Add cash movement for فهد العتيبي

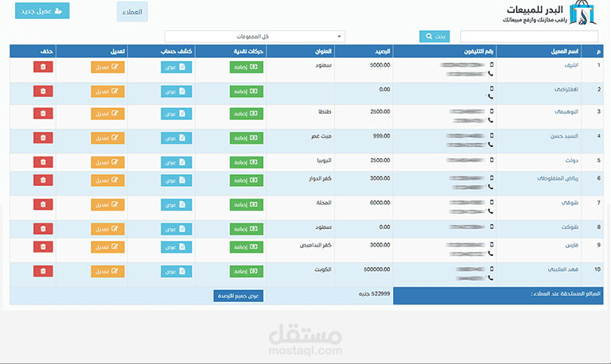[247, 271]
